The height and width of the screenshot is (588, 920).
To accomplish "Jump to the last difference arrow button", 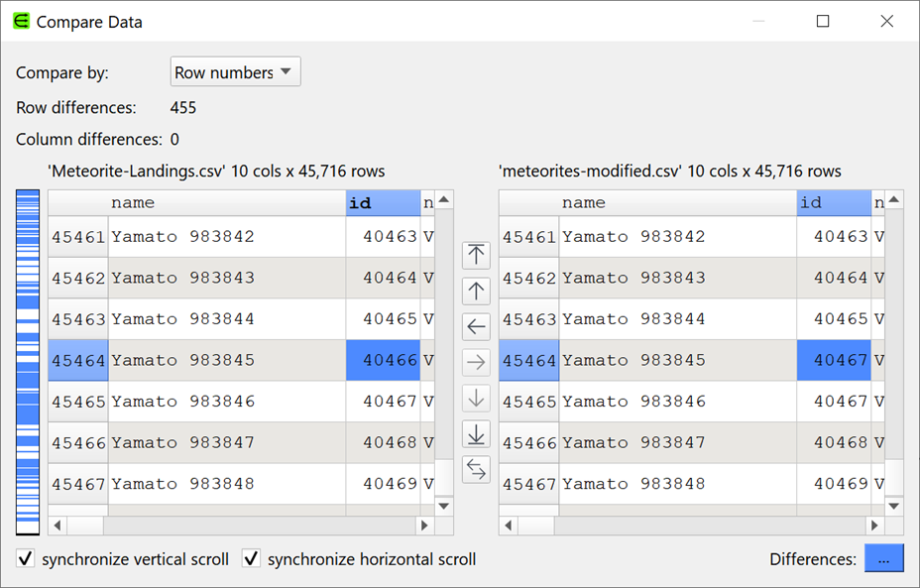I will point(476,433).
